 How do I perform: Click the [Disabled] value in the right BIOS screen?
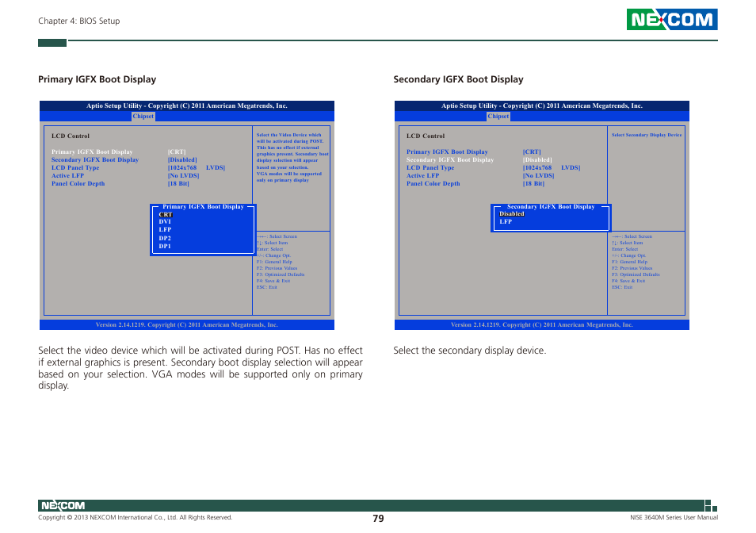(537, 159)
